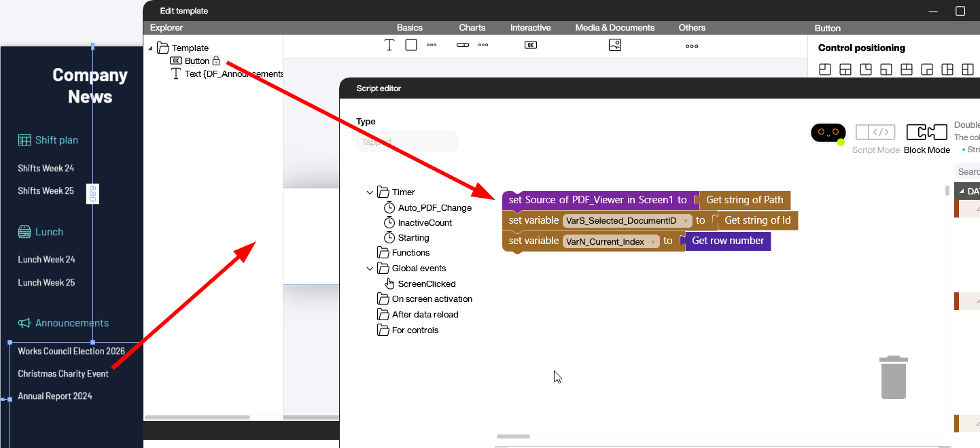Viewport: 980px width, 448px height.
Task: Collapse the Global events folder
Action: click(370, 269)
